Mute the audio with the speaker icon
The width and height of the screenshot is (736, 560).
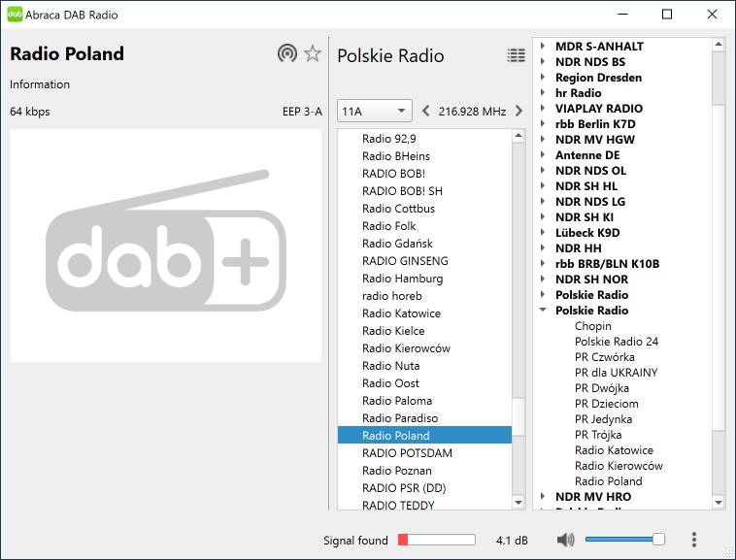coord(566,540)
